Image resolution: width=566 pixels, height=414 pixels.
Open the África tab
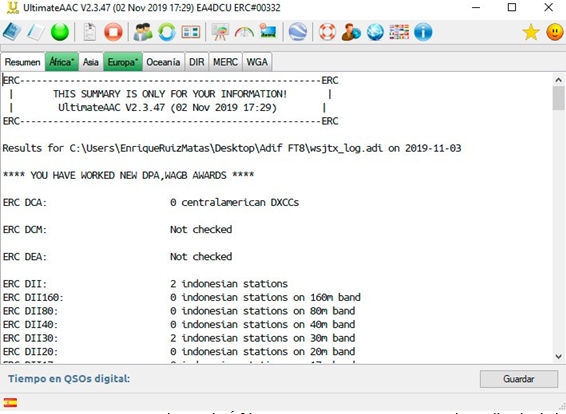pyautogui.click(x=61, y=62)
